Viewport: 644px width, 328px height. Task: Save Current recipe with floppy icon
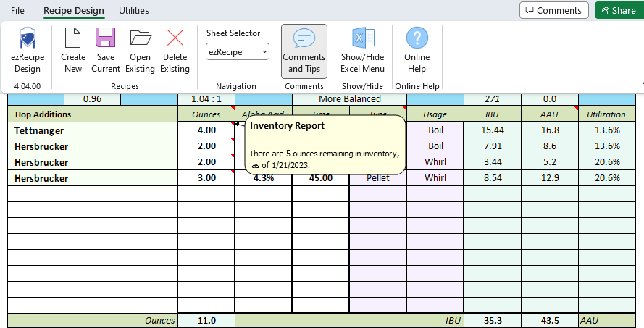coord(106,51)
